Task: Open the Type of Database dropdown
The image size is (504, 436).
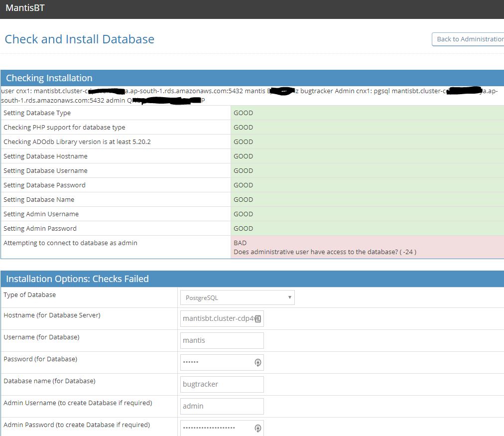Action: (237, 298)
